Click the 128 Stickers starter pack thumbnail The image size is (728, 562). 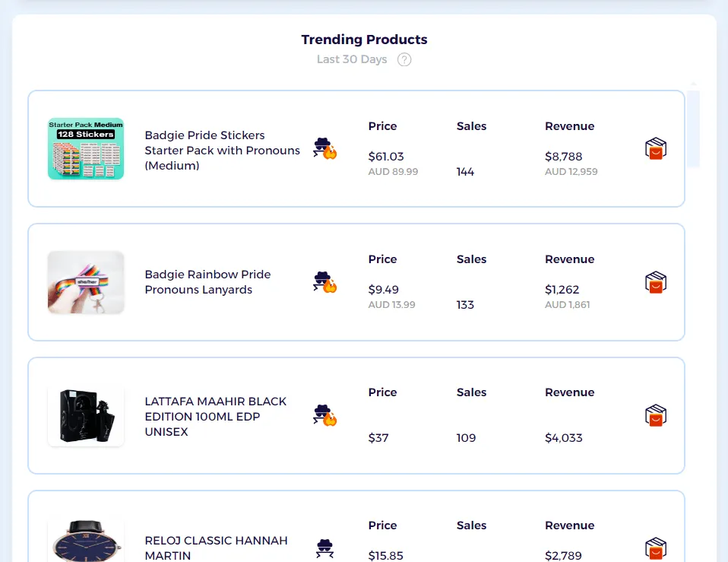point(86,148)
